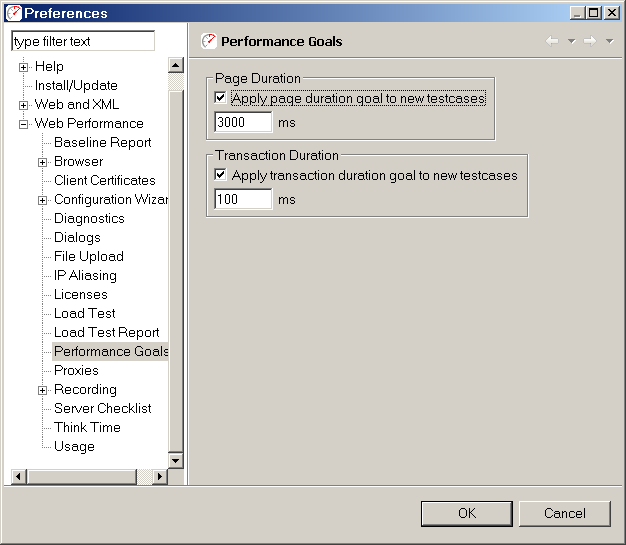Open the Think Time preference page
Viewport: 626px width, 545px height.
point(87,427)
